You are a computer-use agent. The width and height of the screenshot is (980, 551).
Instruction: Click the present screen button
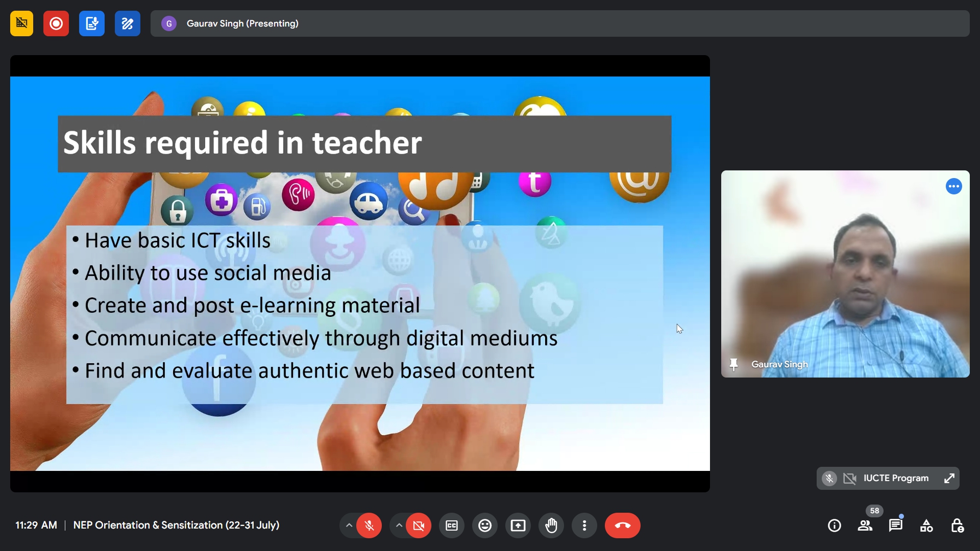[x=518, y=525]
